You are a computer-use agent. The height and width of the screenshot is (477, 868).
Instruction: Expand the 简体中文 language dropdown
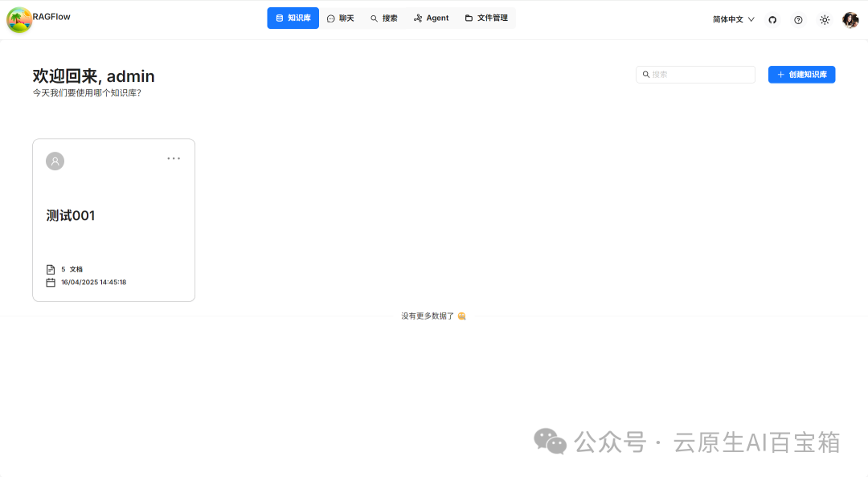(x=734, y=19)
